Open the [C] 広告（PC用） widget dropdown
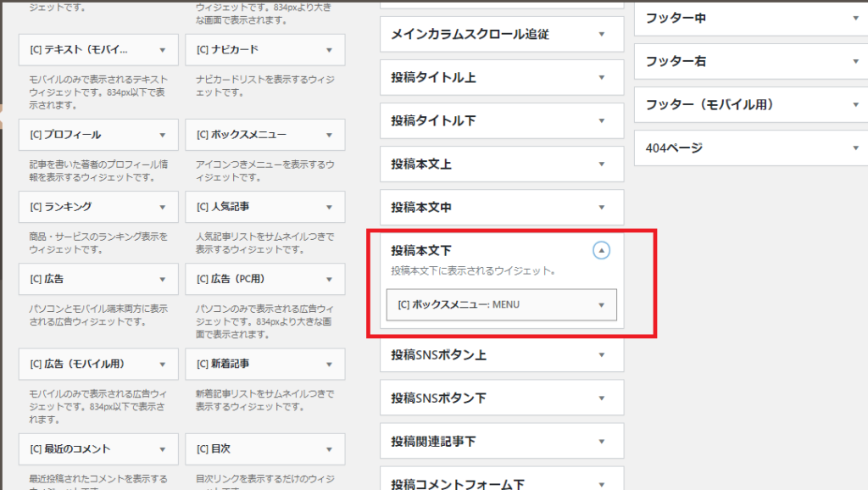 pos(329,279)
